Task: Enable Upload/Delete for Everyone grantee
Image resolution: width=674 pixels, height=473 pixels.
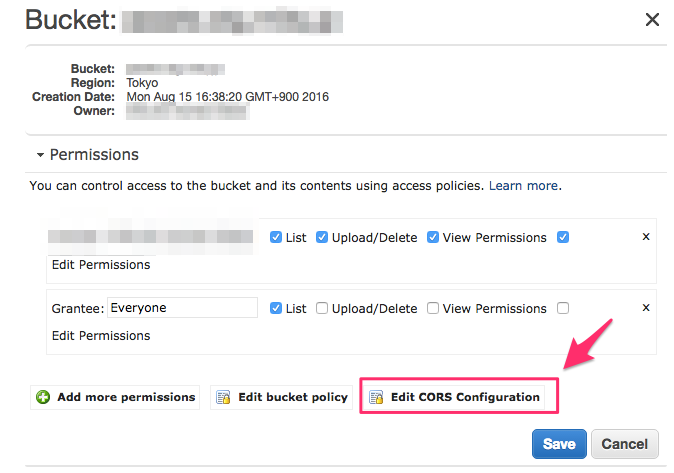Action: 322,308
